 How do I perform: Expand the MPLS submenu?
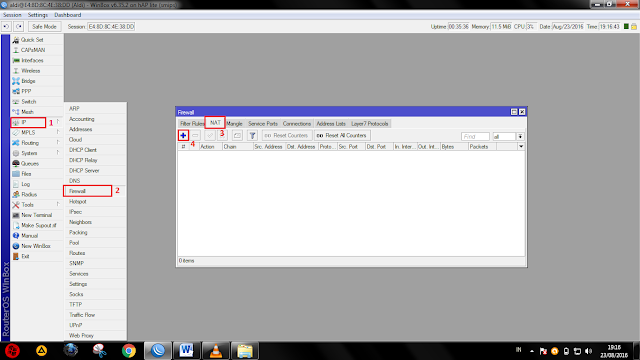coord(37,133)
